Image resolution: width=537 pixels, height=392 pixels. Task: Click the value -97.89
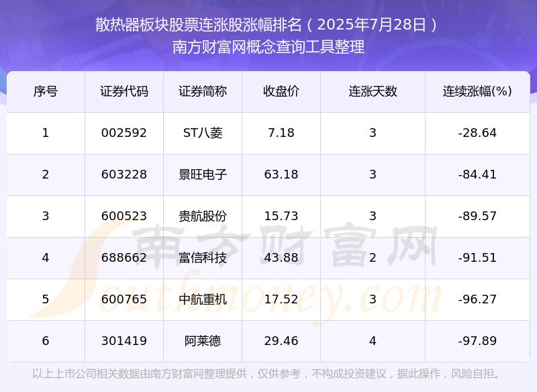pyautogui.click(x=477, y=341)
